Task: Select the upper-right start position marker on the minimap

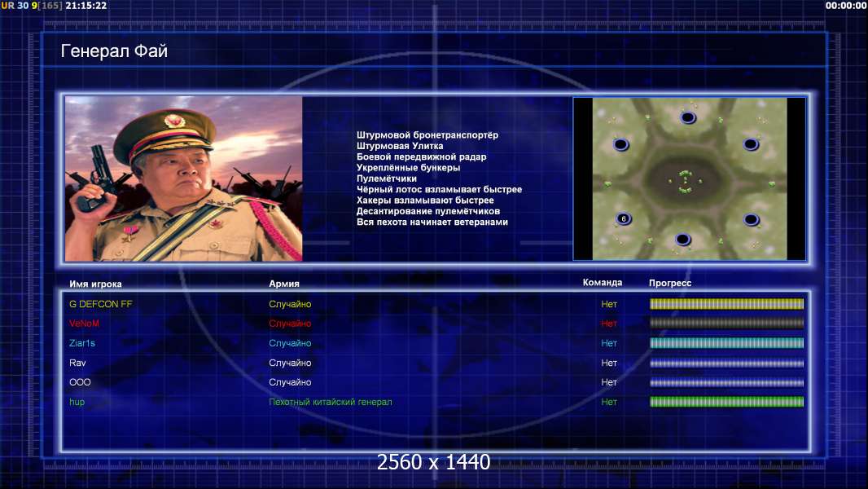Action: 751,144
